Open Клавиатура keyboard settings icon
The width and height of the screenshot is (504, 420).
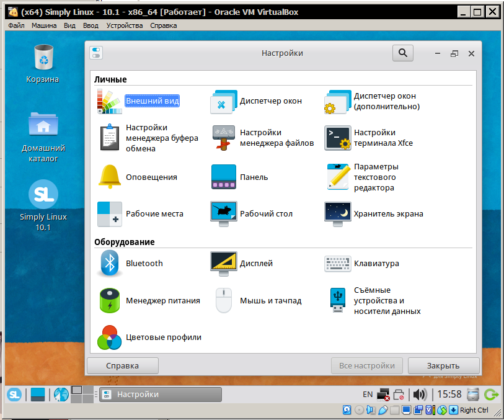(337, 264)
